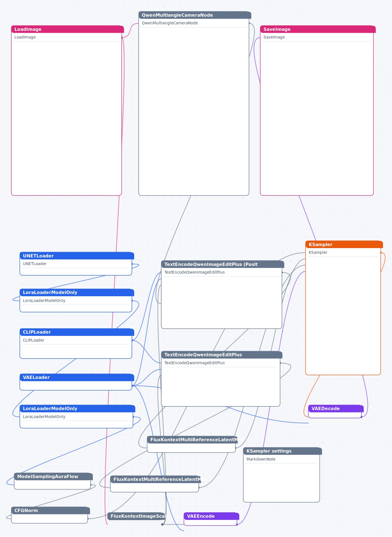This screenshot has width=392, height=537.
Task: Click the output port on KSampler node
Action: 381,253
